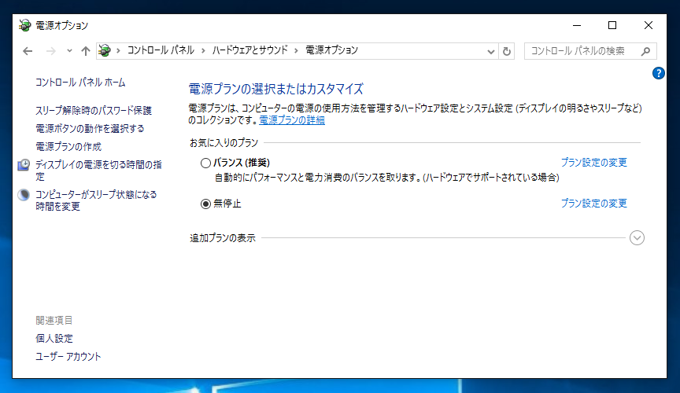Refresh the 電源オプション page
Image resolution: width=680 pixels, height=393 pixels.
click(507, 52)
